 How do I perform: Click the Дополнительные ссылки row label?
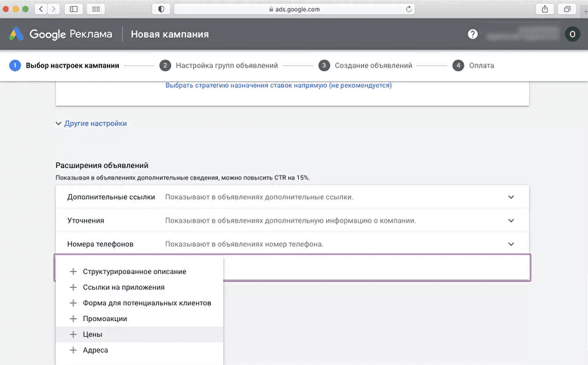point(111,197)
